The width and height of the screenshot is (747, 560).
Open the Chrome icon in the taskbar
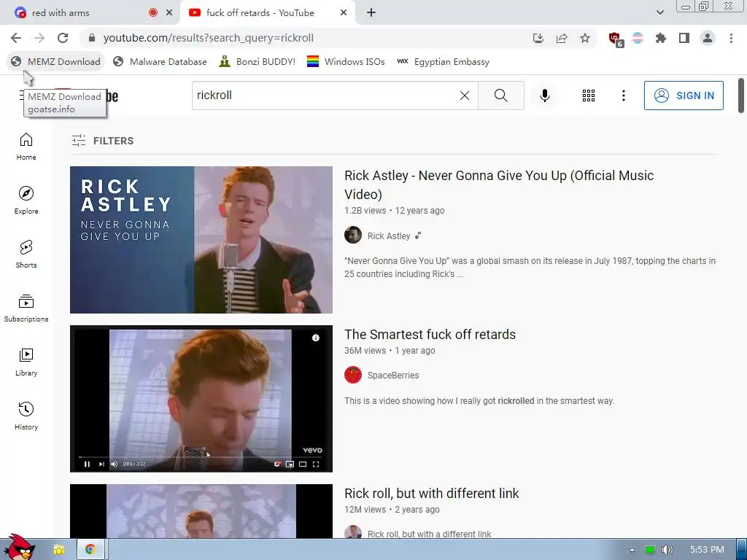(x=90, y=550)
